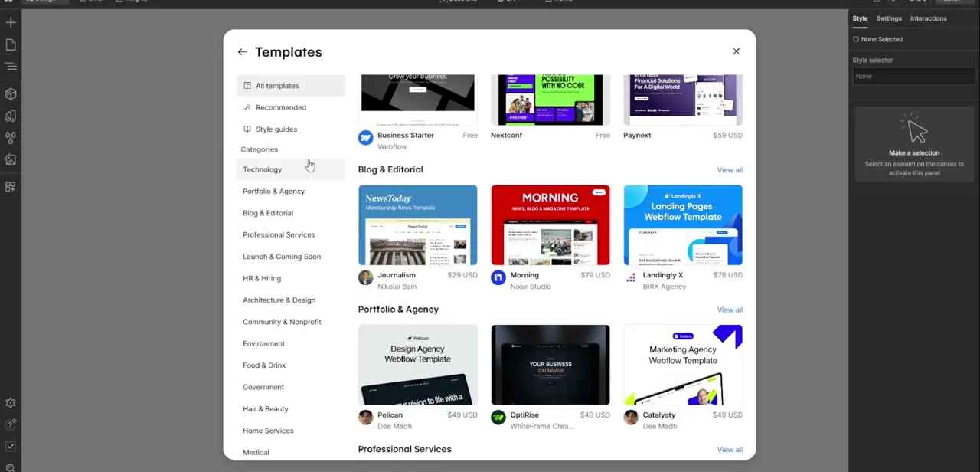Open the Nextconf template thumbnail
Image resolution: width=980 pixels, height=472 pixels.
tap(550, 100)
